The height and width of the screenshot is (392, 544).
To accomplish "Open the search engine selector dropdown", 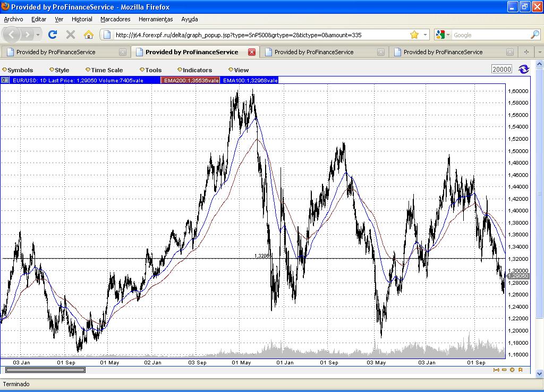I will click(x=443, y=35).
